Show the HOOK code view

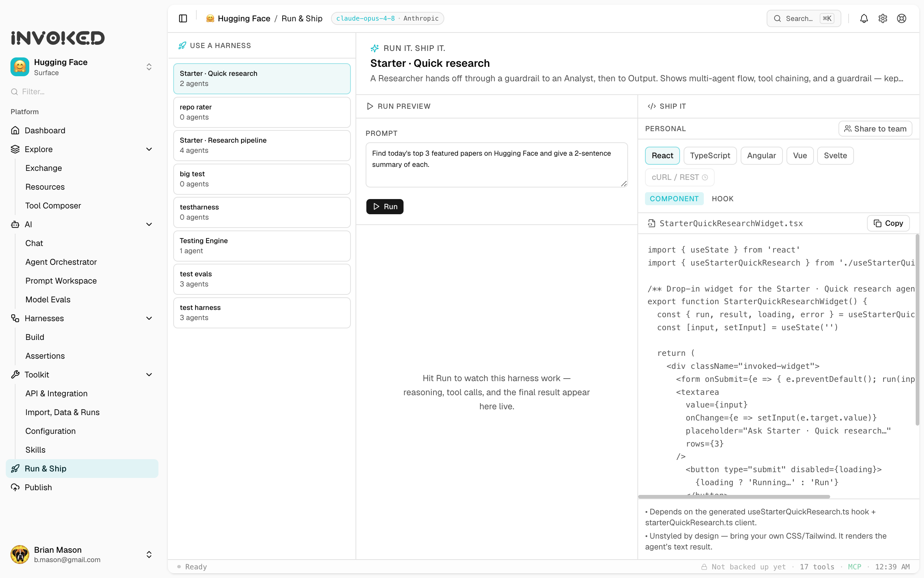[x=722, y=199]
